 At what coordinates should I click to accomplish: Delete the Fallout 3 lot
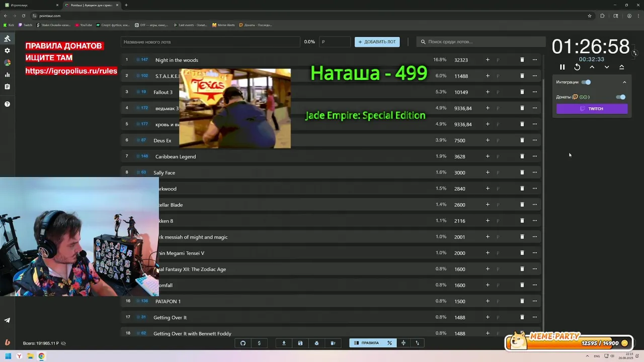[x=522, y=92]
